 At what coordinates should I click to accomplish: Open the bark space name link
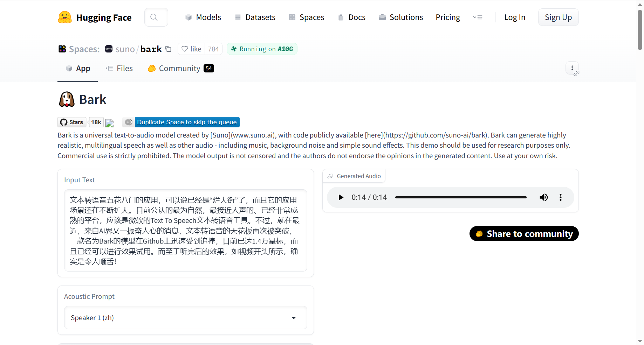pyautogui.click(x=151, y=49)
